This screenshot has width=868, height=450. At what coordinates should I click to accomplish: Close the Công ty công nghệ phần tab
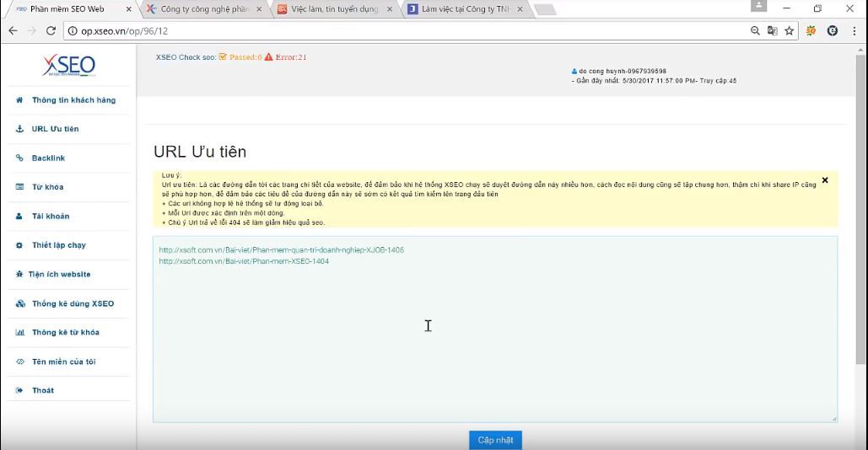click(259, 9)
